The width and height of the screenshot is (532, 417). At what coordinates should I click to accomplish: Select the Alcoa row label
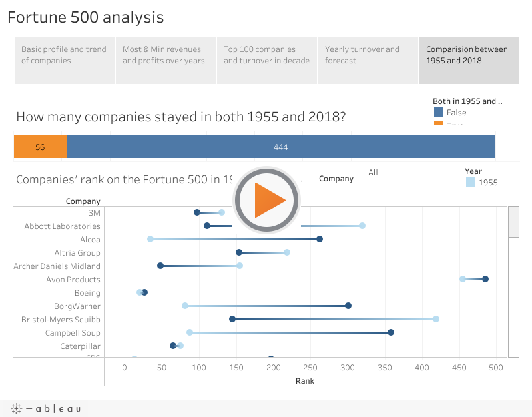tap(91, 239)
